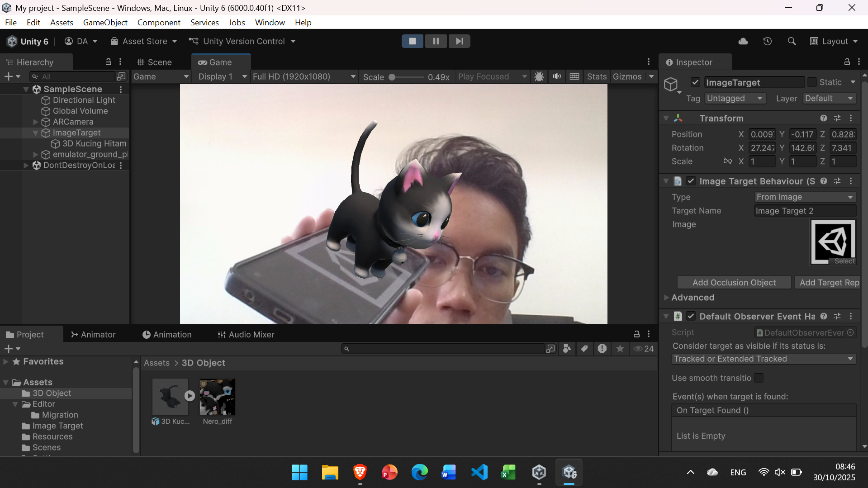Toggle the Static checkbox
The height and width of the screenshot is (488, 868).
click(812, 82)
